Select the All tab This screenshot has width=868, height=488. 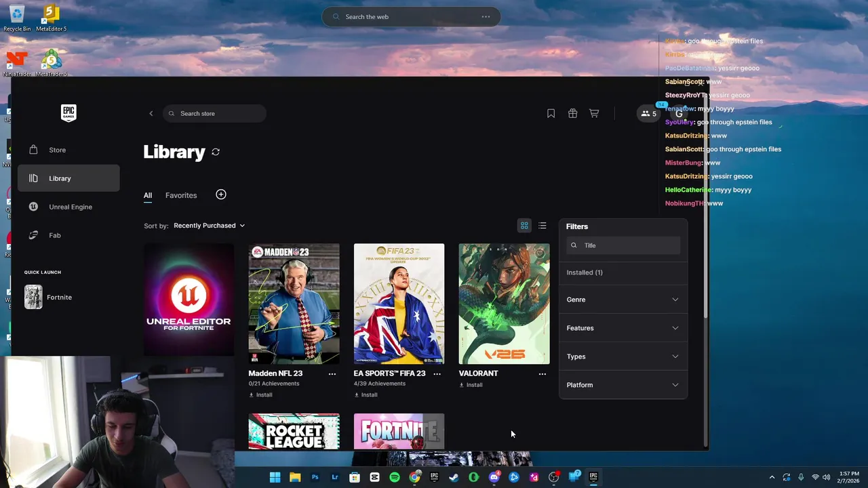pos(147,195)
